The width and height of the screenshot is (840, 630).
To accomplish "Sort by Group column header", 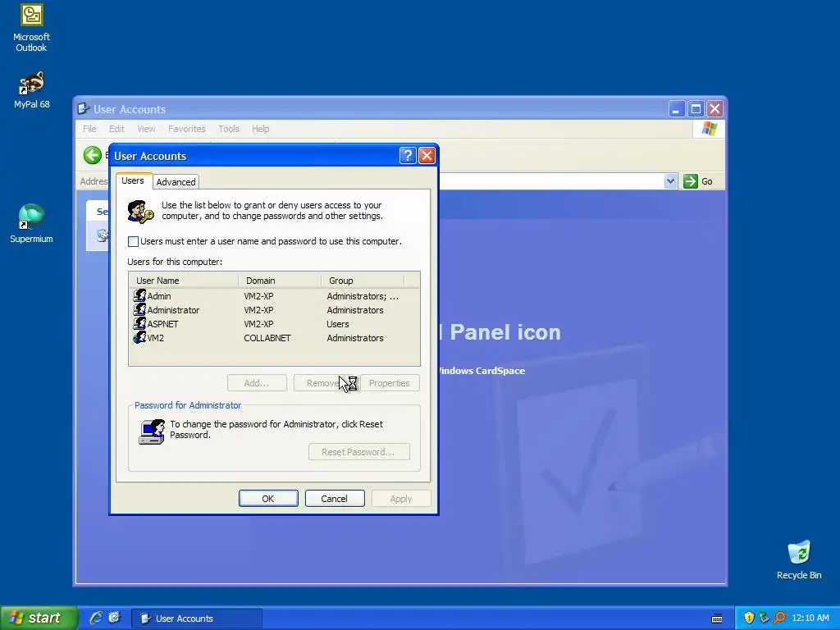I will (363, 281).
